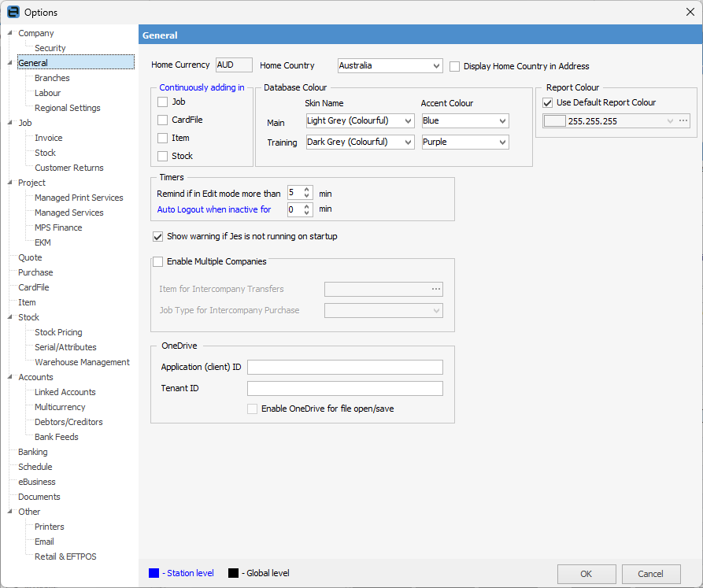Enable continuously adding in Job
Viewport: 703px width, 588px height.
(x=163, y=102)
